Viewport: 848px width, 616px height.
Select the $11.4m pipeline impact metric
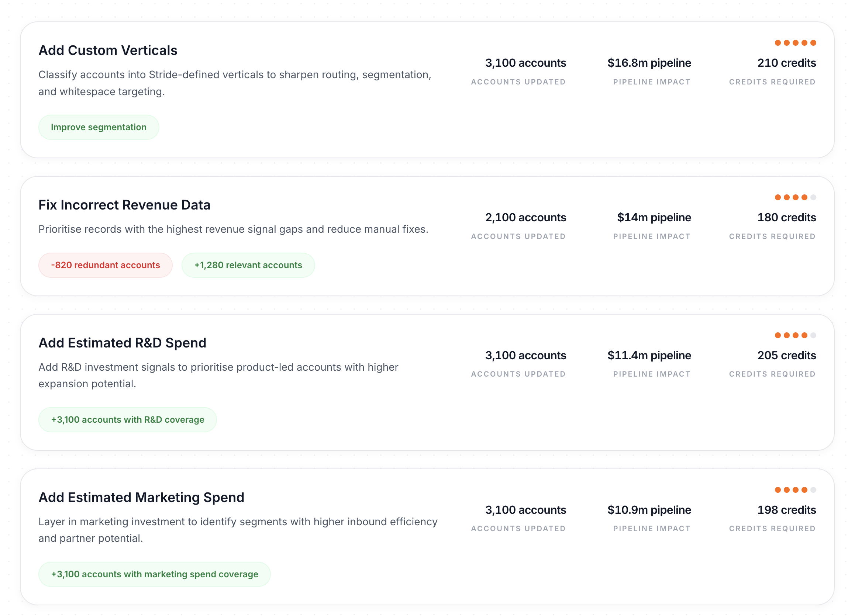click(649, 356)
